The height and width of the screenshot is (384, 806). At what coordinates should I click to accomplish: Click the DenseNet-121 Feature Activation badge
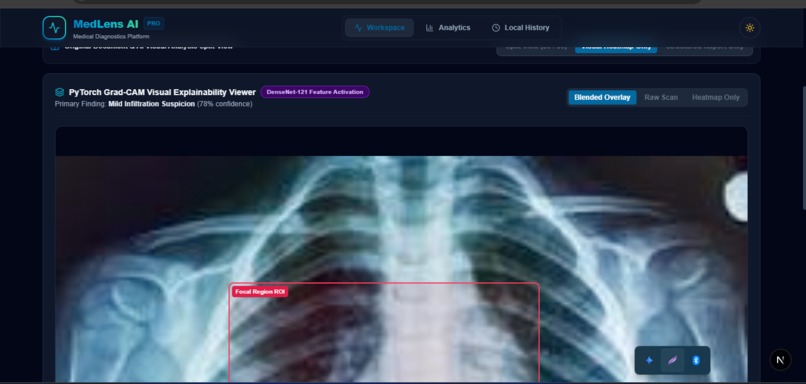[x=315, y=92]
